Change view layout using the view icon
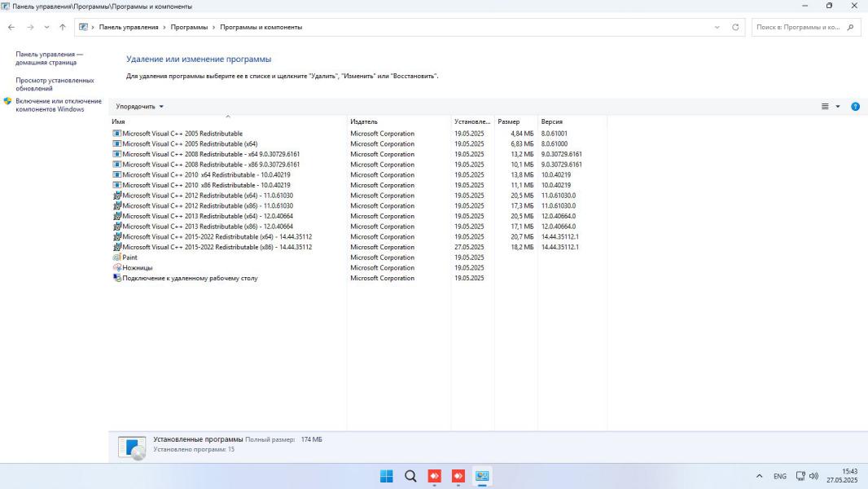This screenshot has width=868, height=489. coord(825,106)
